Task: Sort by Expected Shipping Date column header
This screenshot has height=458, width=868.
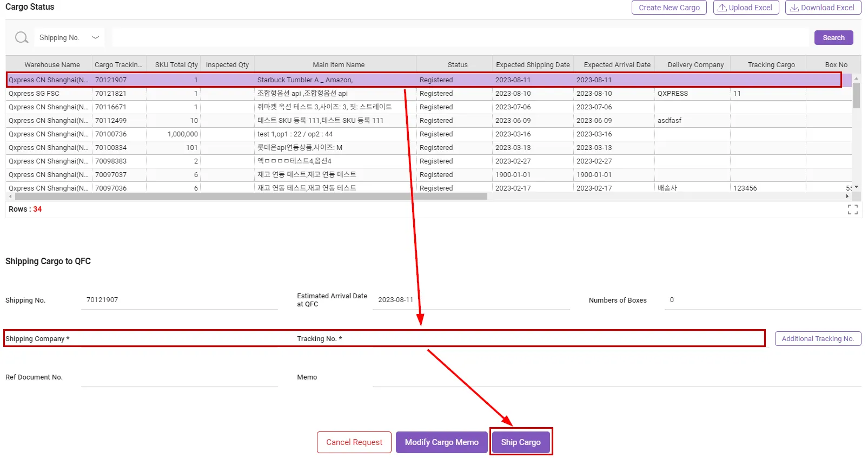Action: 533,64
